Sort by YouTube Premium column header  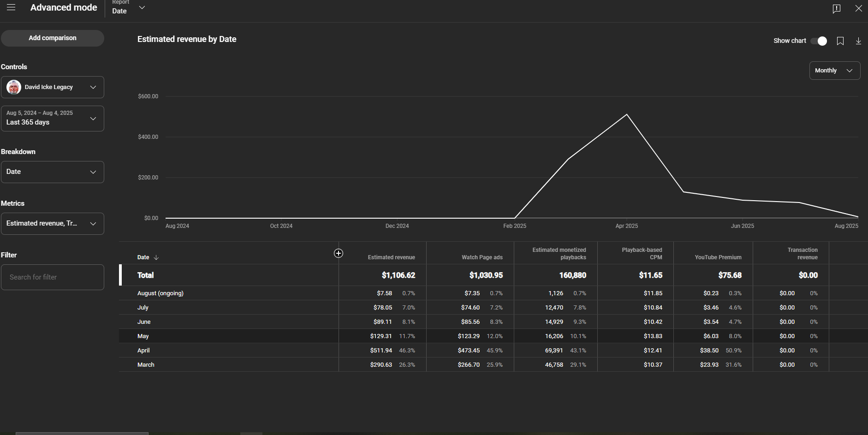(x=718, y=257)
